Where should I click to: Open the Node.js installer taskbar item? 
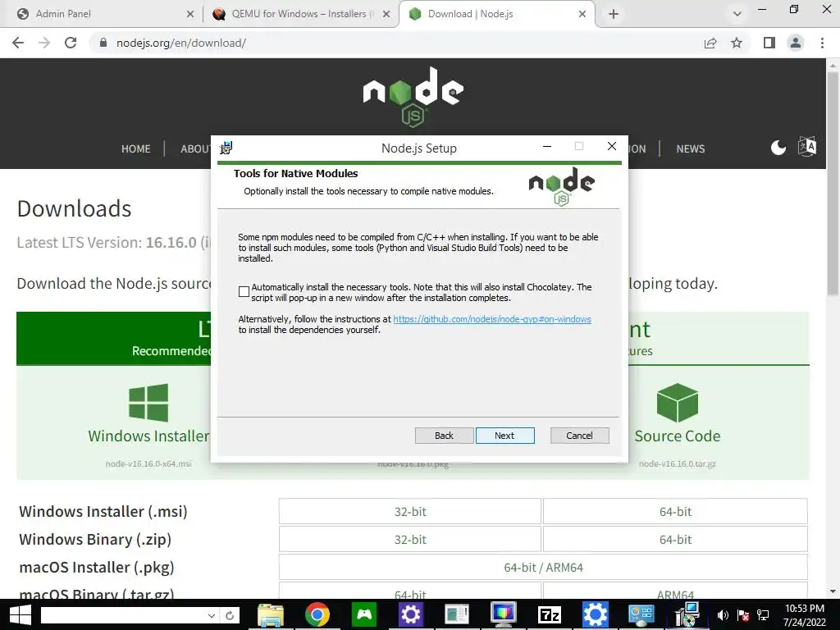click(x=687, y=615)
